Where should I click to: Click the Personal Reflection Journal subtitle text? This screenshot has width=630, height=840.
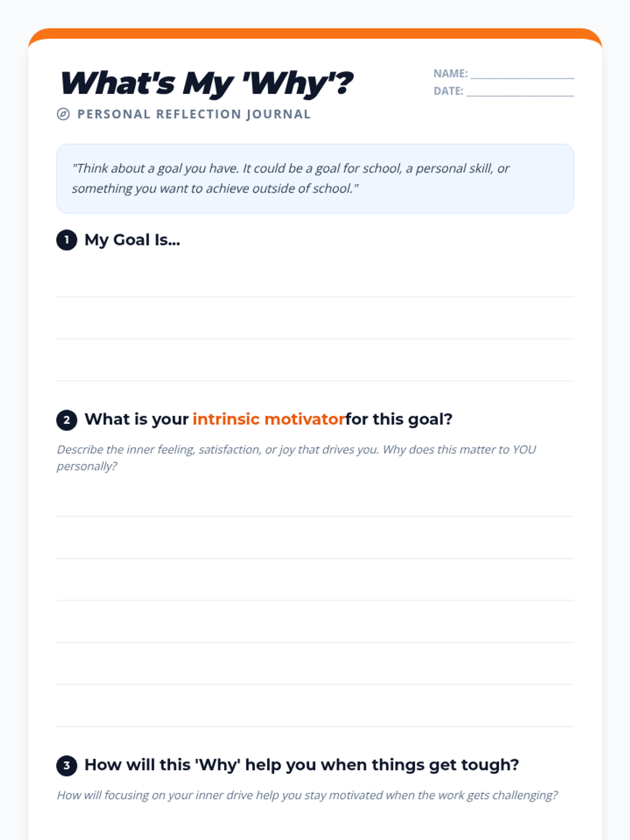click(x=194, y=114)
